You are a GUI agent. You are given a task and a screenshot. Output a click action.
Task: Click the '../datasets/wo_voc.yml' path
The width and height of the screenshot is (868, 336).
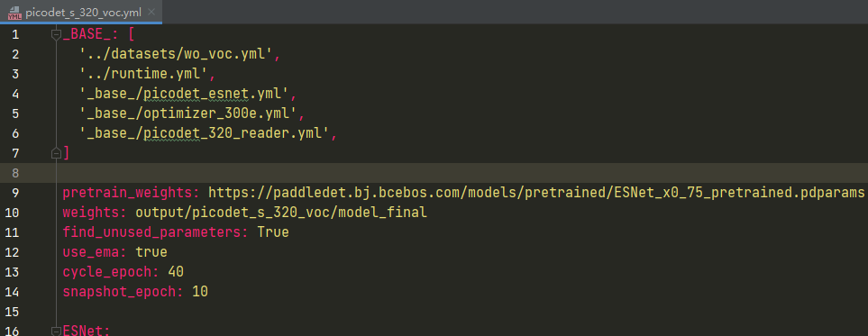click(177, 54)
